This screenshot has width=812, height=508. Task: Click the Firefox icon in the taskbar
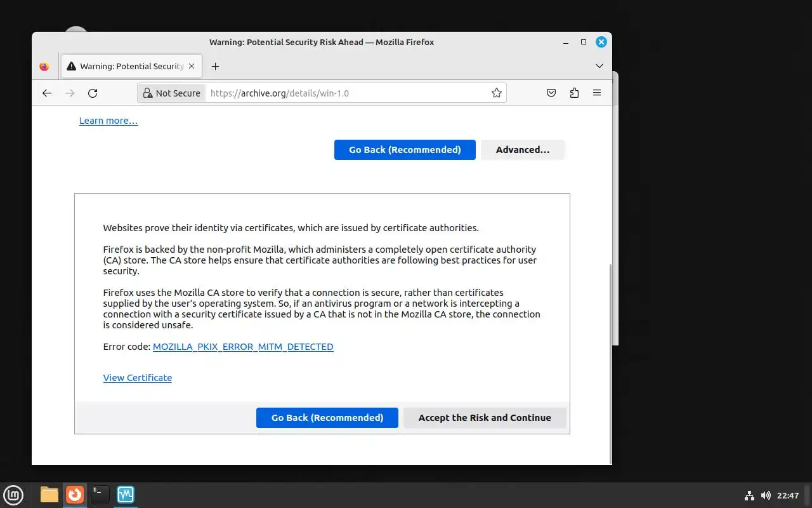[75, 495]
